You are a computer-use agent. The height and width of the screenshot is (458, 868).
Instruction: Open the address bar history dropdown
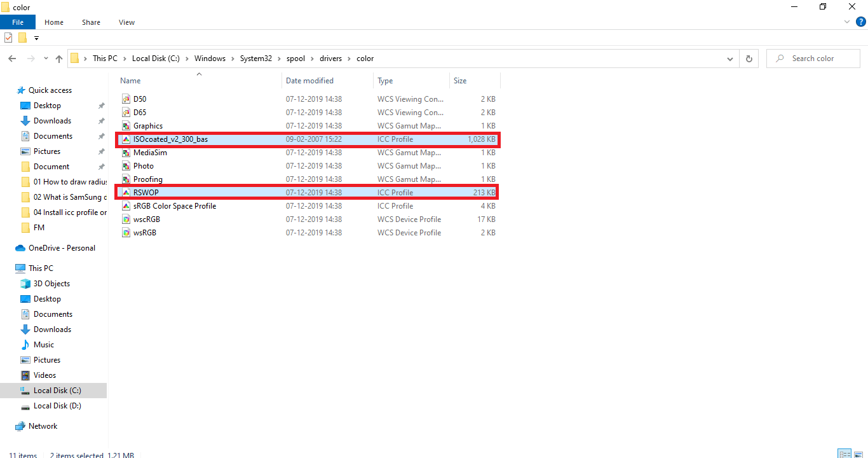point(730,59)
